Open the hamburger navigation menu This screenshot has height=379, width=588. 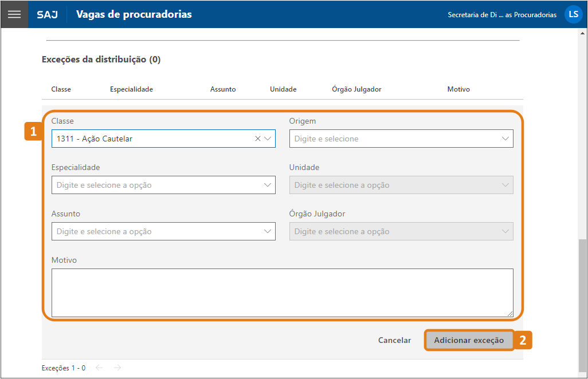point(14,14)
